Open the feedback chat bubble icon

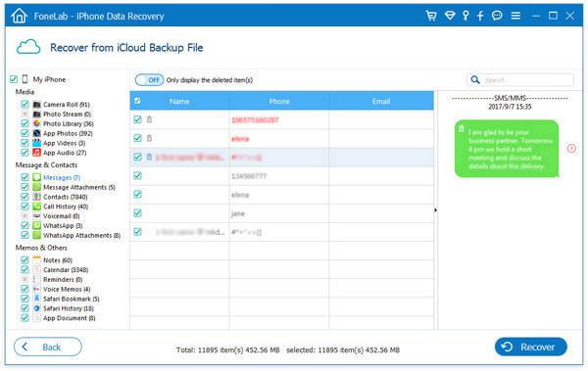[x=497, y=16]
